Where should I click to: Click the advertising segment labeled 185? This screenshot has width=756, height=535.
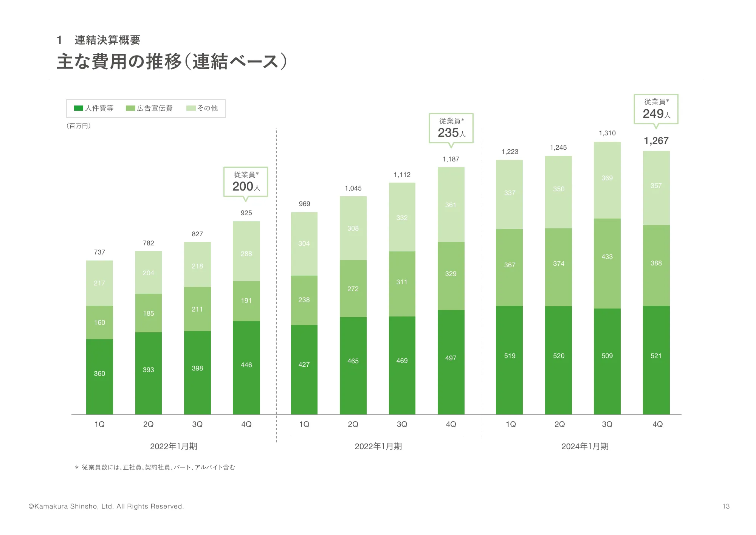point(149,313)
